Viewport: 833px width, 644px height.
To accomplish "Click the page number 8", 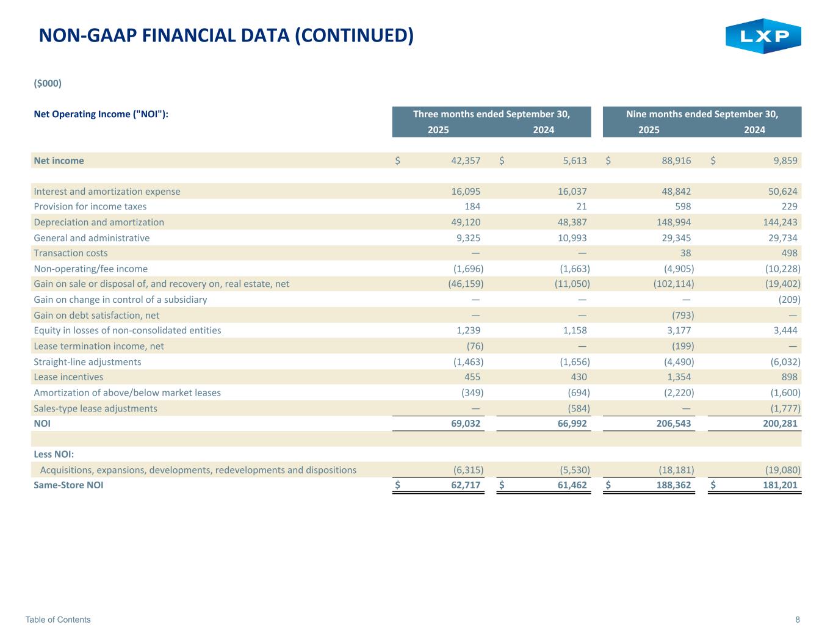I will tap(797, 620).
